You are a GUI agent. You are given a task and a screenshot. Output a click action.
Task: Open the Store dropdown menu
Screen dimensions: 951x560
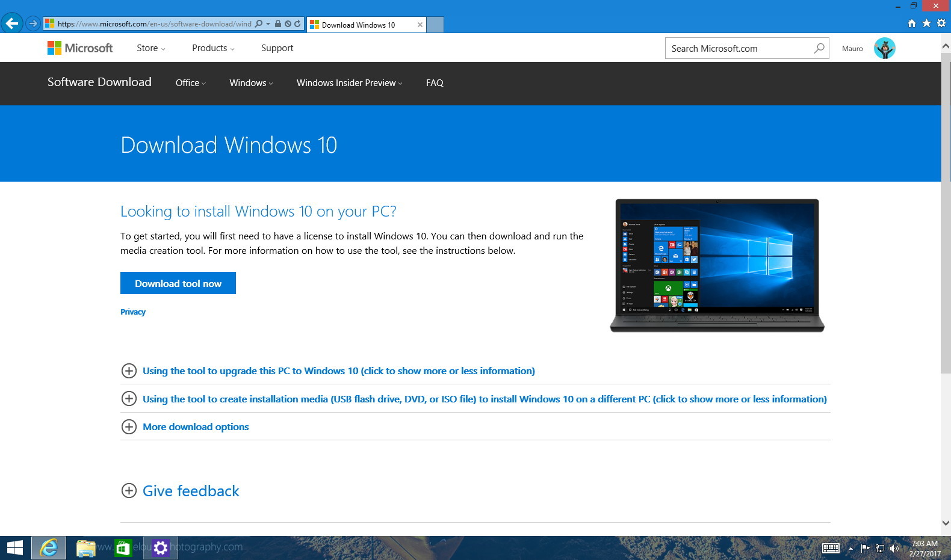150,48
